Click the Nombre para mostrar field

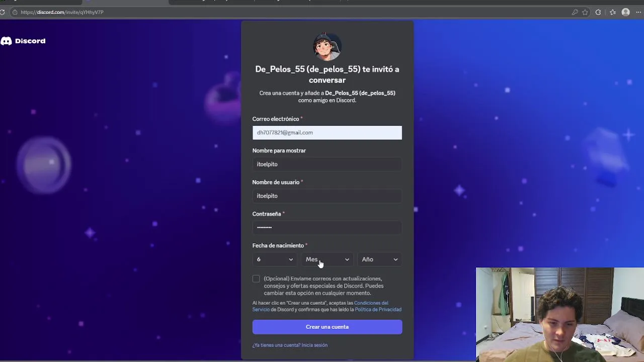tap(327, 164)
